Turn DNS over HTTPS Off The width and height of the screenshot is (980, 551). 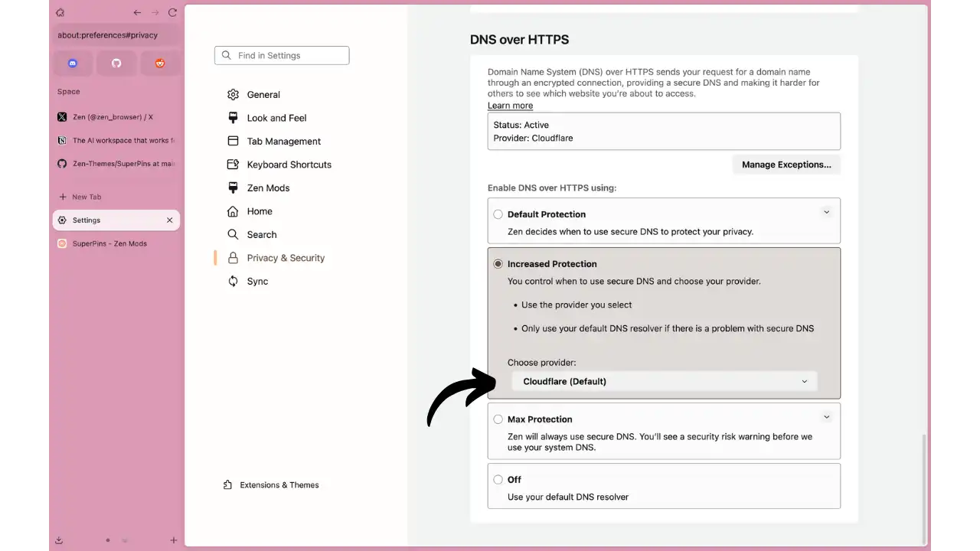[498, 479]
